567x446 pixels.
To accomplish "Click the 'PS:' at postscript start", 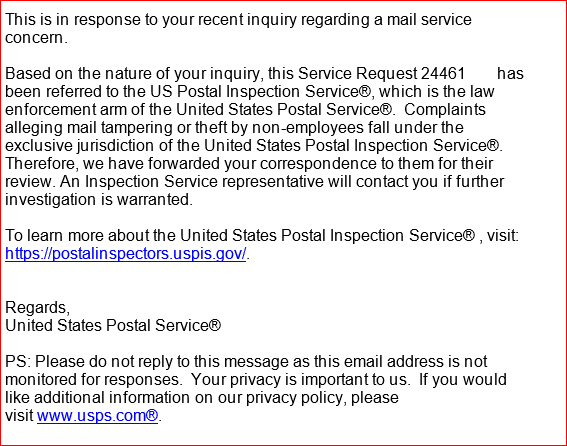I will (x=18, y=362).
